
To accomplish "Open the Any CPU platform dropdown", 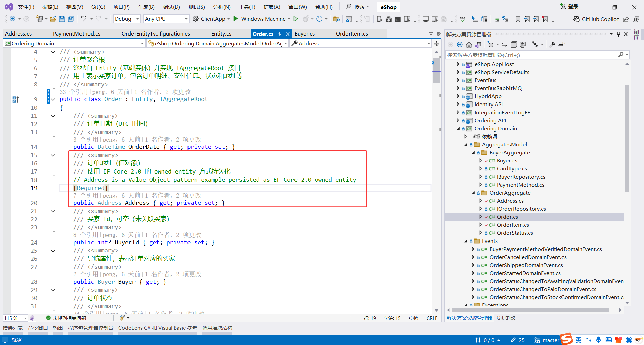I will coord(166,19).
